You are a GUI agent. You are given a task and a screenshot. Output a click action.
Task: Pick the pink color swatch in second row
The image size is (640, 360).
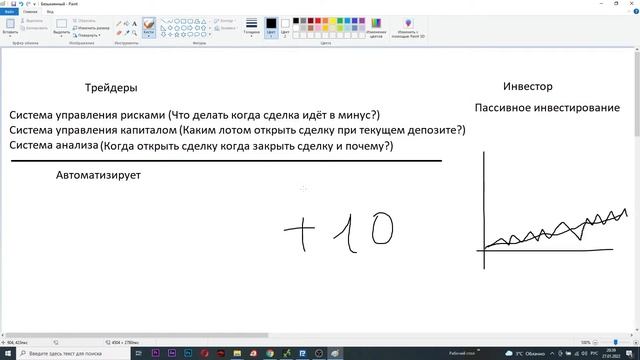(x=318, y=28)
